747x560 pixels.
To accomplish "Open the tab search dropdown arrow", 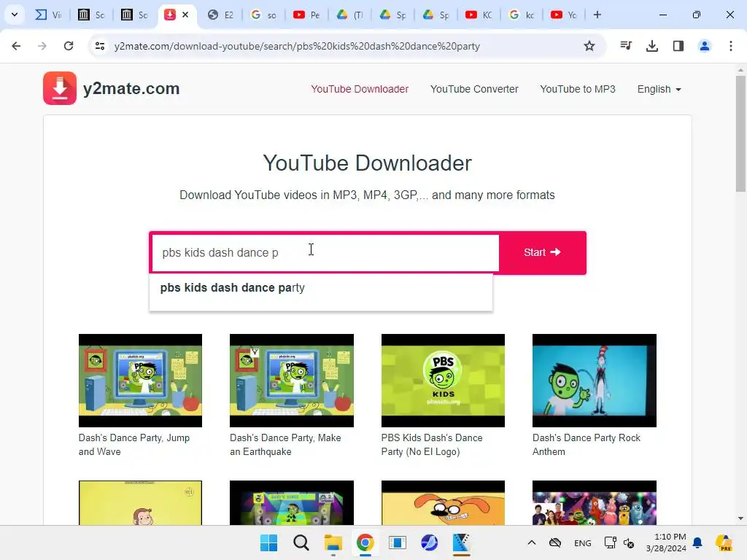I will pos(15,15).
